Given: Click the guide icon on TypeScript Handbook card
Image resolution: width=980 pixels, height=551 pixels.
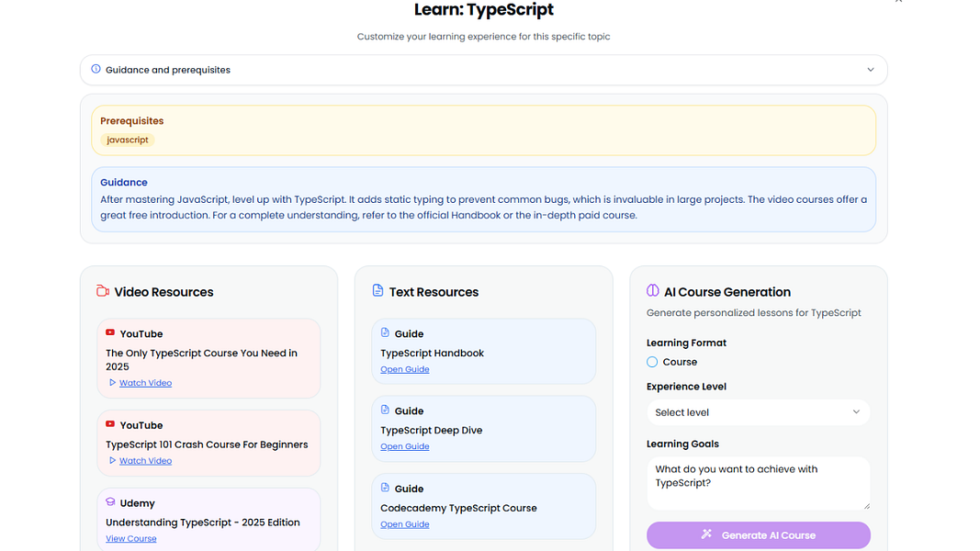Looking at the screenshot, I should pos(386,333).
